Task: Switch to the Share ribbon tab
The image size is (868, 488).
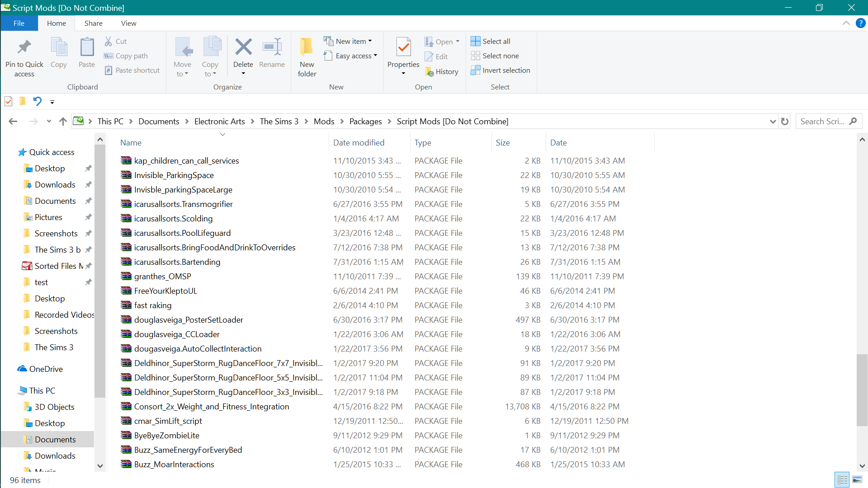Action: [x=94, y=23]
